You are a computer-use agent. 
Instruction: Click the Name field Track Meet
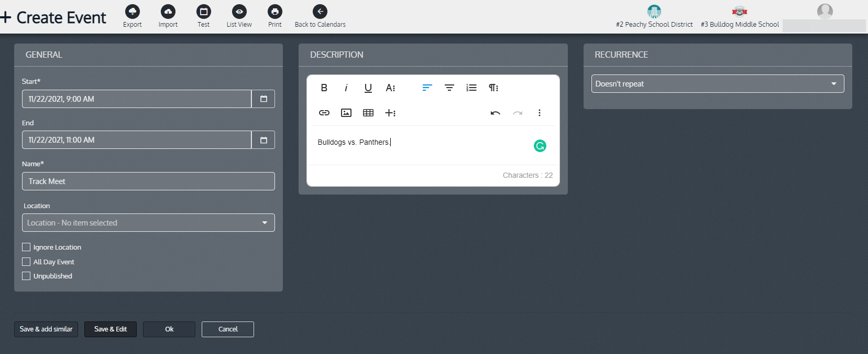(148, 181)
